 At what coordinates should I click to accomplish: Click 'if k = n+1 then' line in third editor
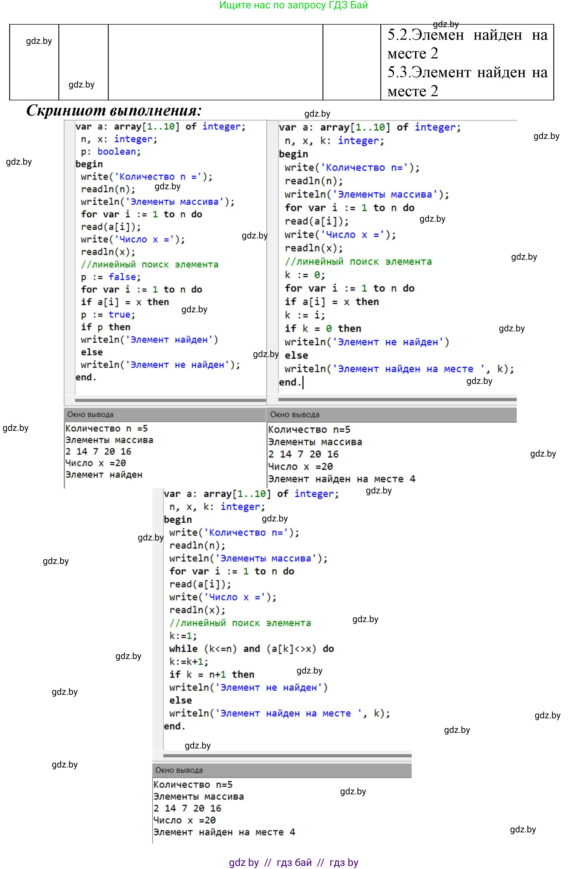click(x=212, y=674)
